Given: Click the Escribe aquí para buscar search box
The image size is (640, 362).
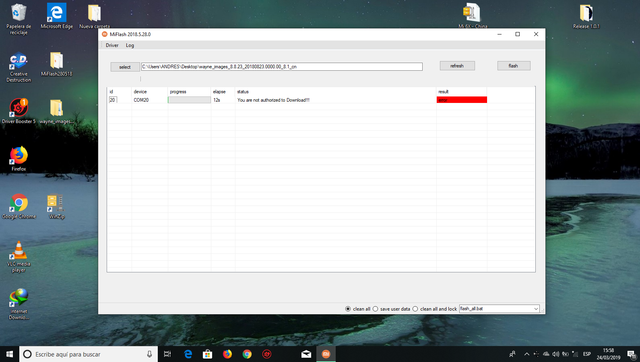Looking at the screenshot, I should point(88,354).
